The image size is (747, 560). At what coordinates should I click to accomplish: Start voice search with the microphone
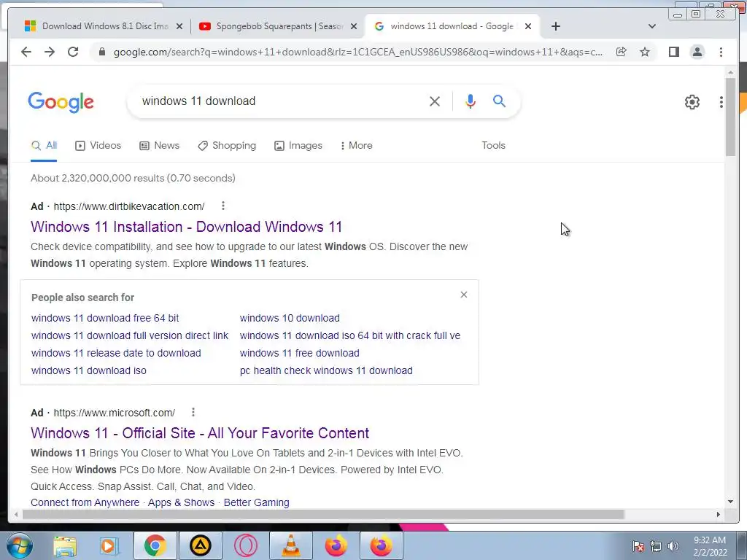click(x=471, y=101)
